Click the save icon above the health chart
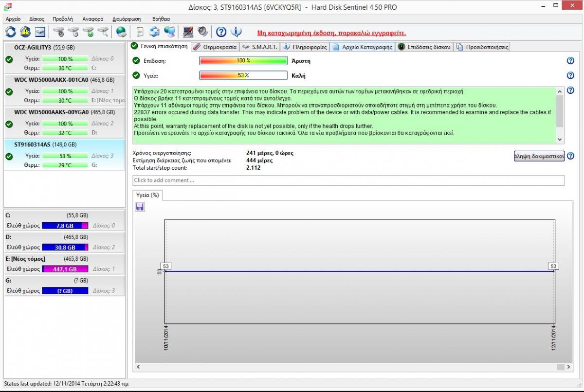This screenshot has height=392, width=584. click(x=140, y=207)
